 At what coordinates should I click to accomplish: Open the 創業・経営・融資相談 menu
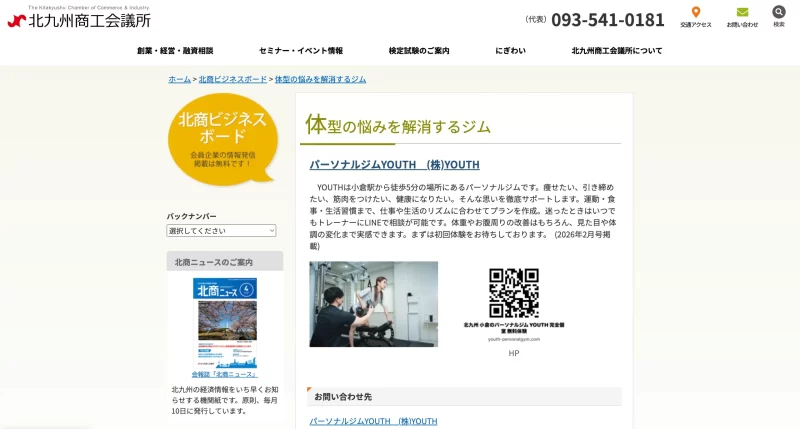pyautogui.click(x=175, y=51)
